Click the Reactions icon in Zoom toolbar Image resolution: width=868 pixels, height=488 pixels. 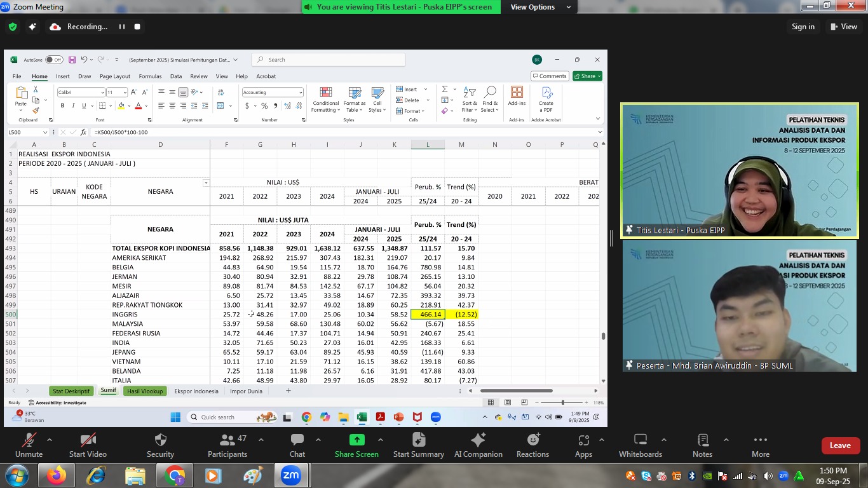532,440
